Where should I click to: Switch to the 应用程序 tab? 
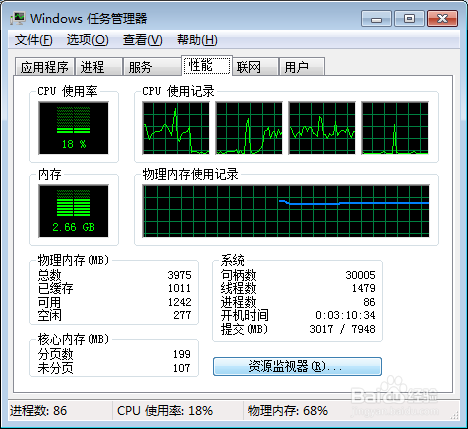point(45,67)
